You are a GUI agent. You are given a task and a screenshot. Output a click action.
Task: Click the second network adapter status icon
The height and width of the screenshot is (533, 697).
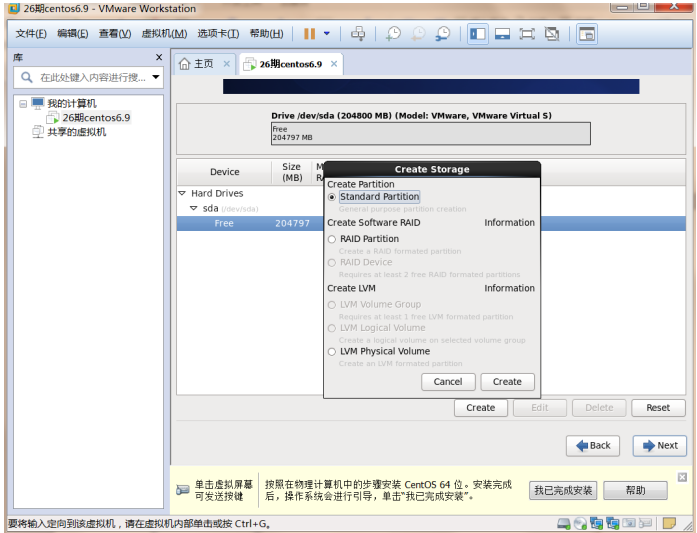[612, 524]
